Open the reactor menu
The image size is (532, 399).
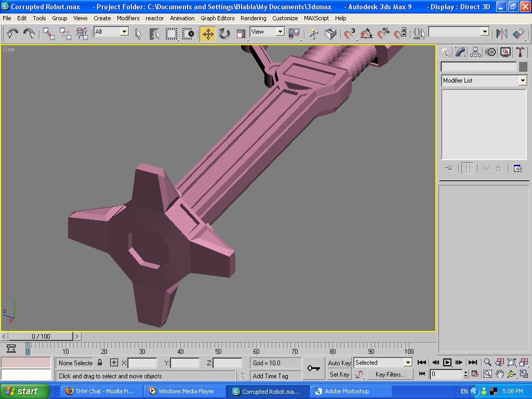coord(154,18)
